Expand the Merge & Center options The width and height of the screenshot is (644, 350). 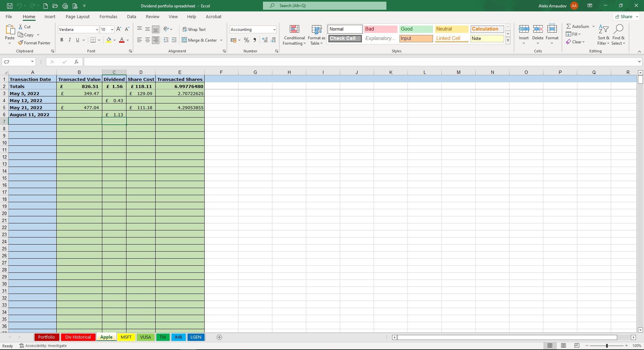coord(221,40)
